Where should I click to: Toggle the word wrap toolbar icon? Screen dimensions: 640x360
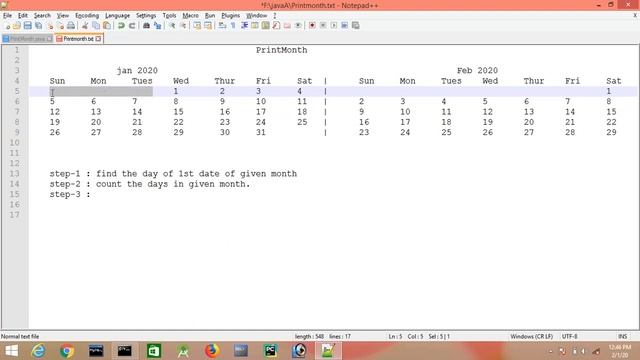click(x=222, y=26)
